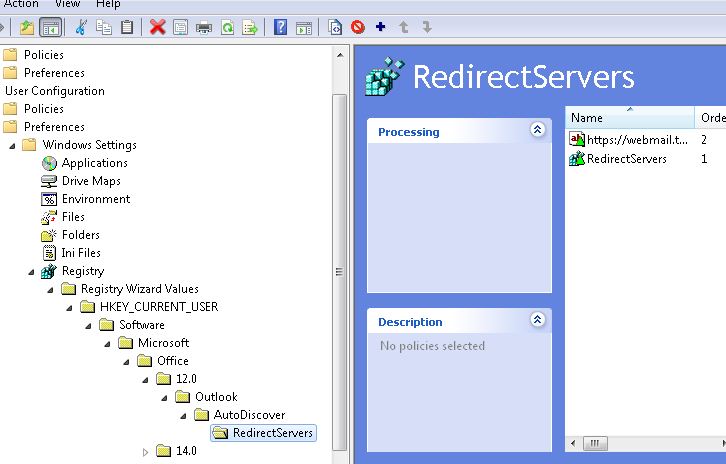Select the Drive Maps icon
Screen dimensions: 726x464
pyautogui.click(x=49, y=181)
